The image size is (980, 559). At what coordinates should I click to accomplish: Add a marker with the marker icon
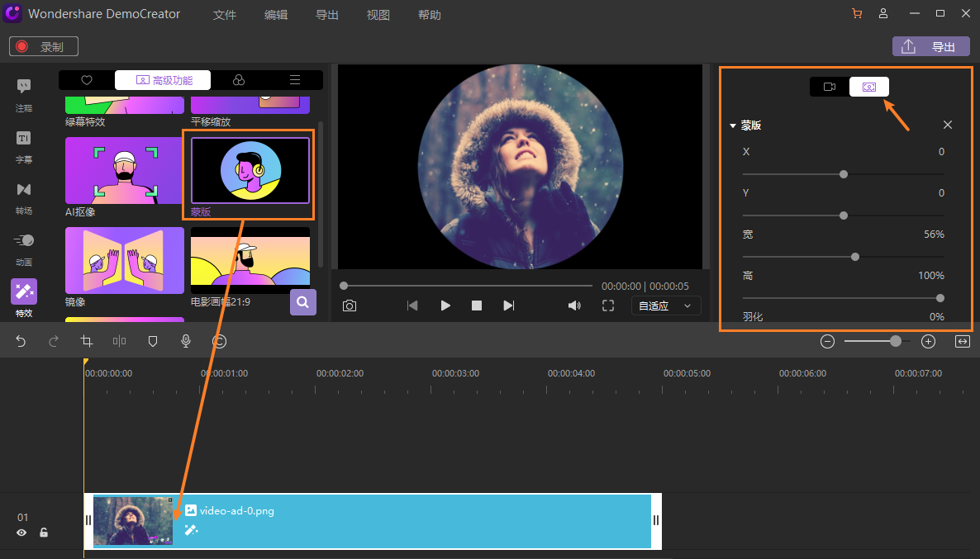click(x=153, y=341)
